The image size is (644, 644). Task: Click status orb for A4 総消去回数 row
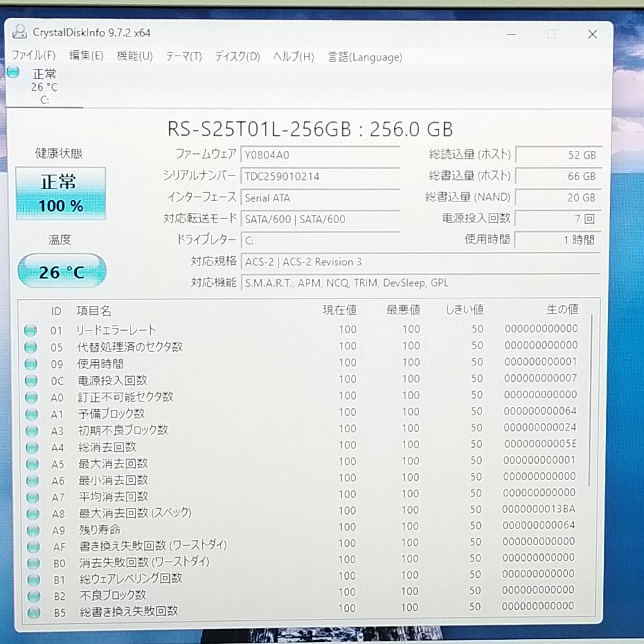pyautogui.click(x=32, y=447)
